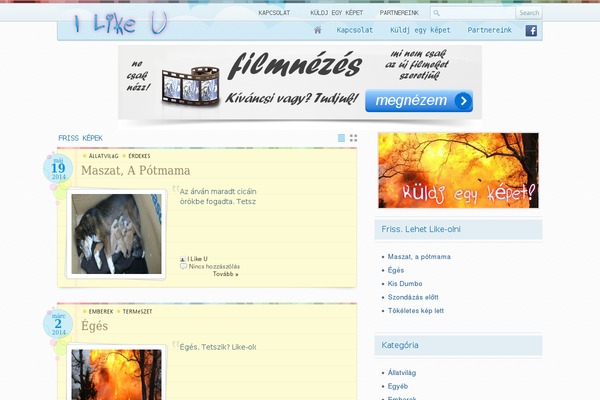600x400 pixels.
Task: Open the Egyéb category link
Action: [398, 386]
